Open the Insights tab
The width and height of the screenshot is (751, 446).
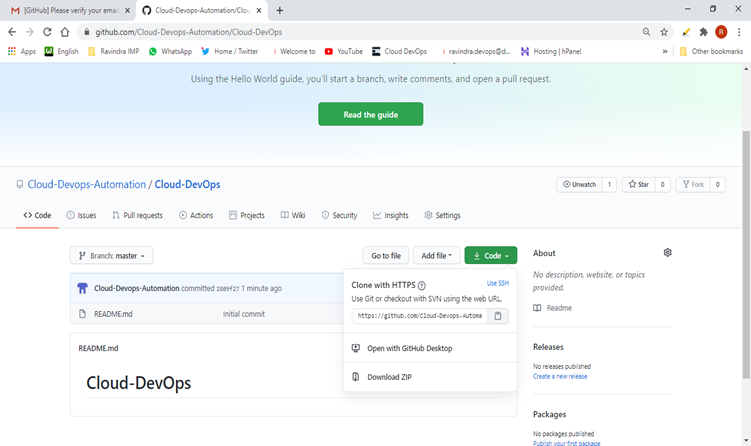point(391,215)
